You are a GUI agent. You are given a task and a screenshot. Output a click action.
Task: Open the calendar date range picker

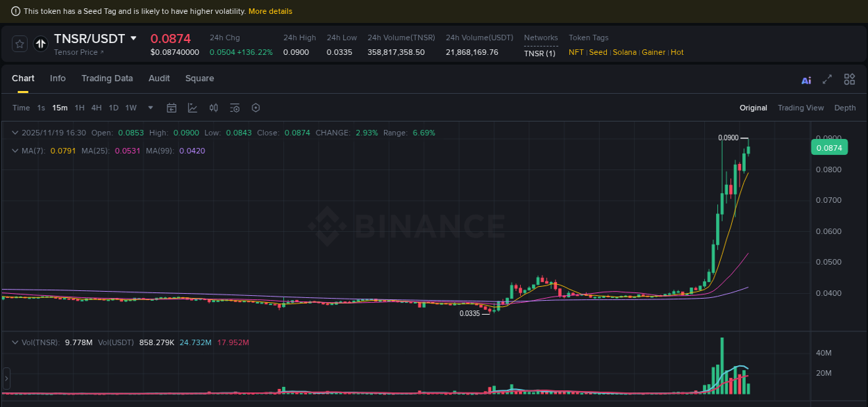(x=172, y=108)
